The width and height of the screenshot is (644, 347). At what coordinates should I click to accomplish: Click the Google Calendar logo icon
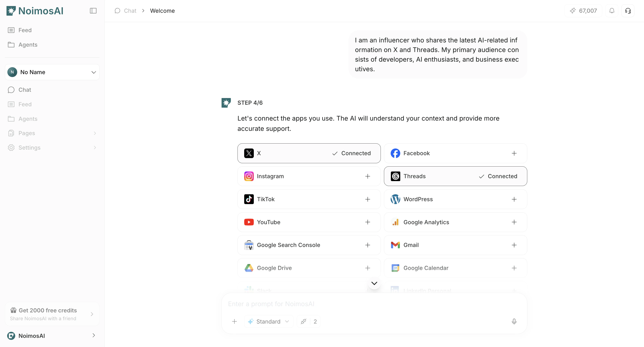coord(396,268)
